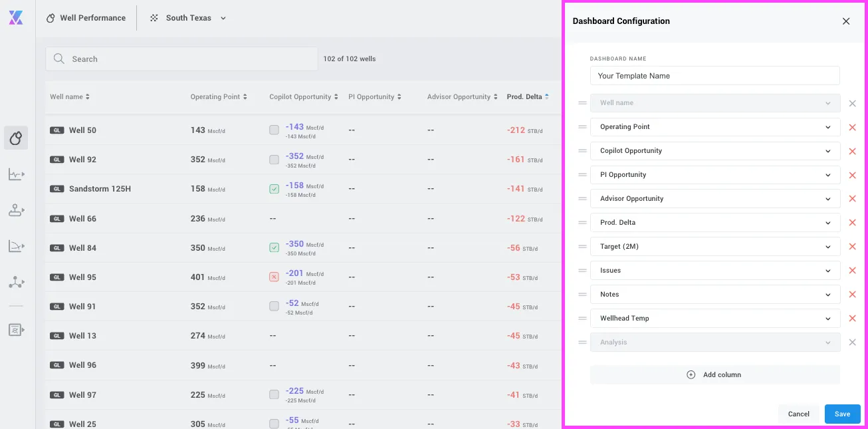
Task: Toggle Well 50 copilot opportunity checkbox
Action: 274,130
